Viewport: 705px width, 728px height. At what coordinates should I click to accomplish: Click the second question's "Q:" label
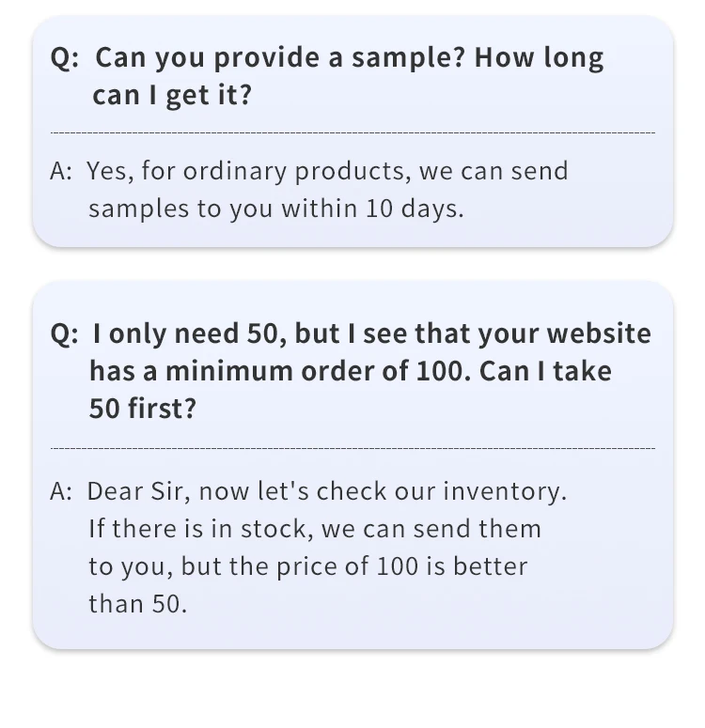65,334
